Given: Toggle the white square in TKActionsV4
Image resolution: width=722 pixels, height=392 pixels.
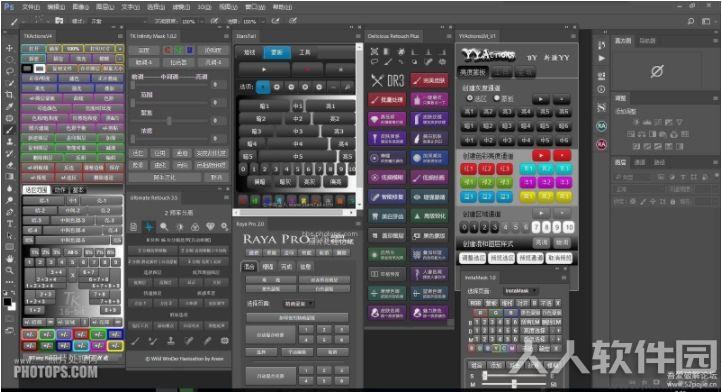Looking at the screenshot, I should pos(40,69).
